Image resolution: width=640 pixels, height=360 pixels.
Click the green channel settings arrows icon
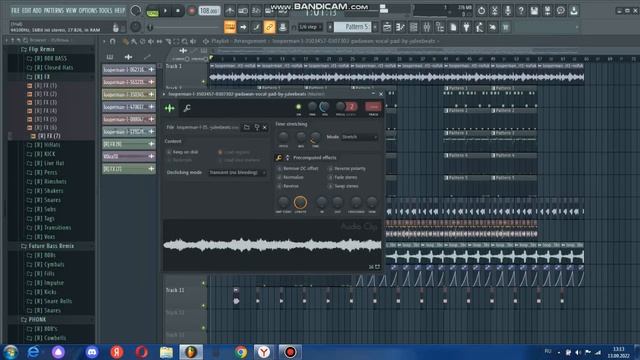[x=170, y=108]
